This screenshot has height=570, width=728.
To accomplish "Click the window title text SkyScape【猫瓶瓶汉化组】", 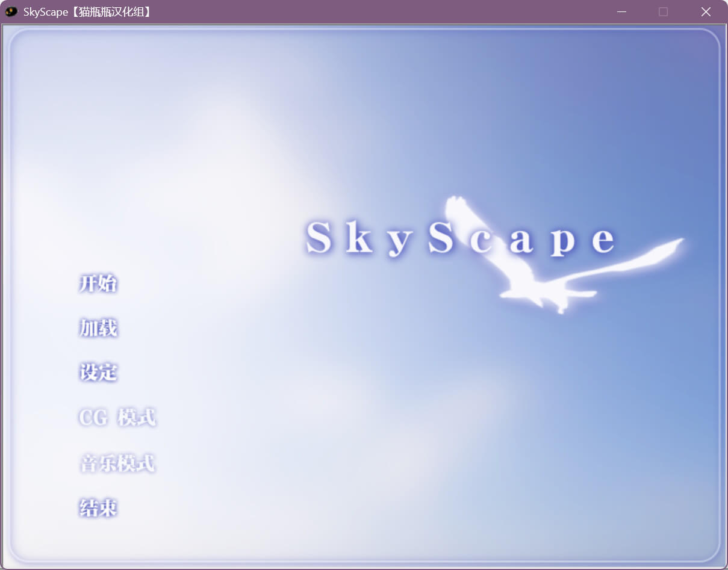I will coord(87,12).
